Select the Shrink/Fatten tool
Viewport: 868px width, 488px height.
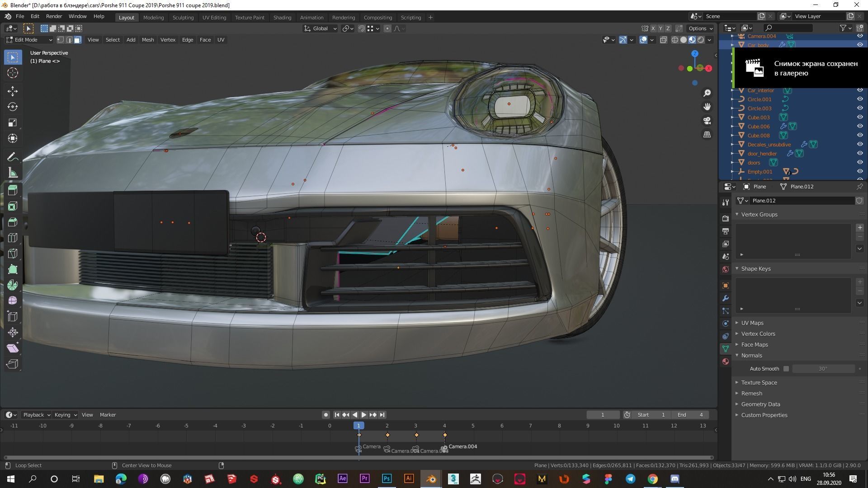[13, 333]
